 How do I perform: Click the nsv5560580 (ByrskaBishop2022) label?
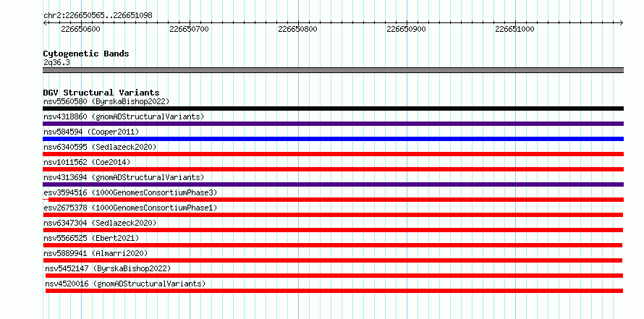pyautogui.click(x=106, y=101)
